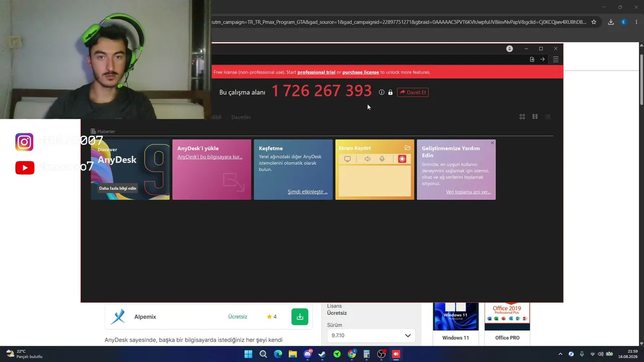Open the recordings folder on Ekranı Kaydet card

[408, 148]
